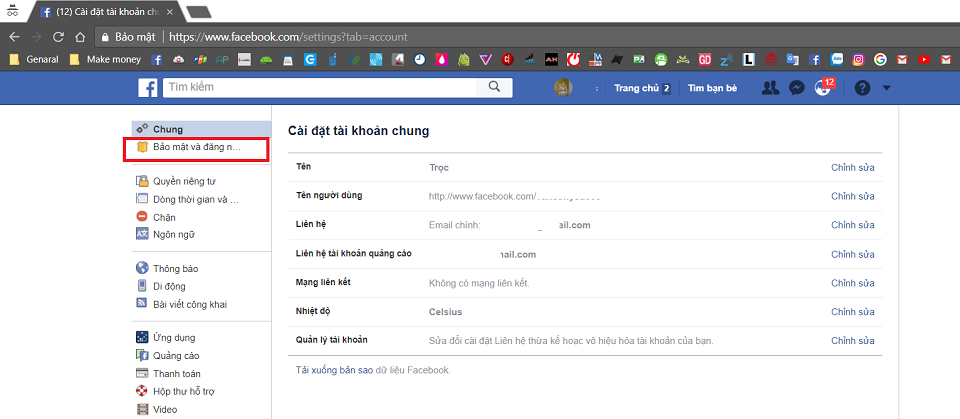Open notifications globe with 12 badge
Image resolution: width=960 pixels, height=419 pixels.
coord(823,87)
